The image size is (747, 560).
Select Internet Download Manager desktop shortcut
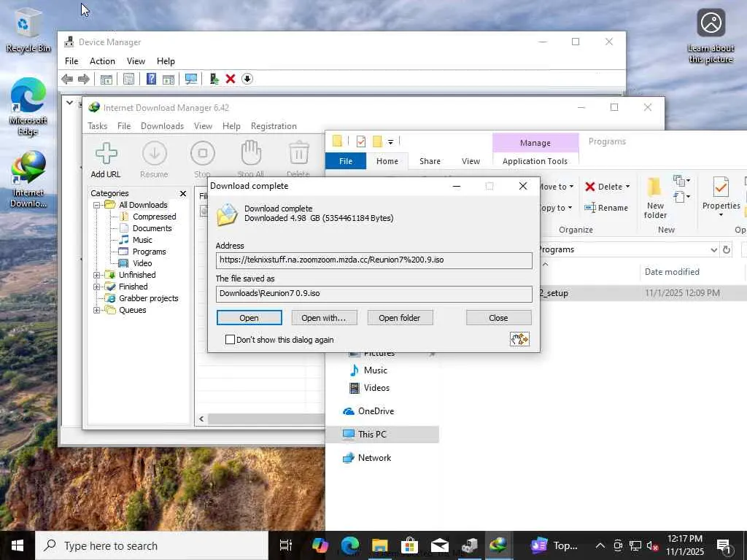pos(28,179)
